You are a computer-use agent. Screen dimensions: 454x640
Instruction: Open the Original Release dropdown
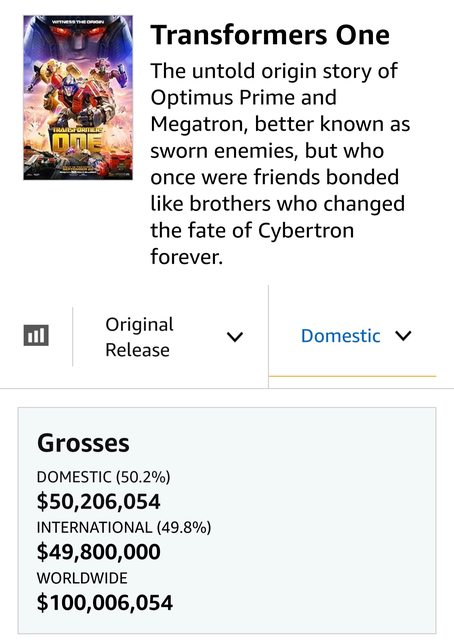click(x=170, y=337)
